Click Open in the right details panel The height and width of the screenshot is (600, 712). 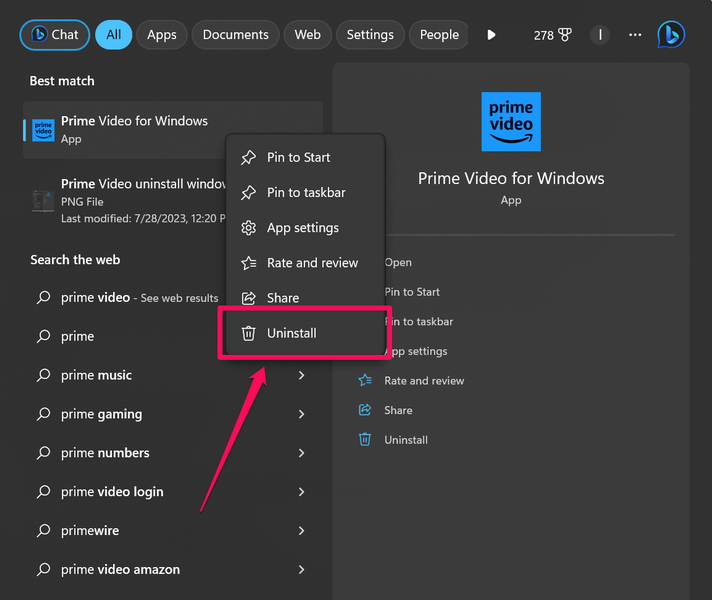click(x=398, y=263)
